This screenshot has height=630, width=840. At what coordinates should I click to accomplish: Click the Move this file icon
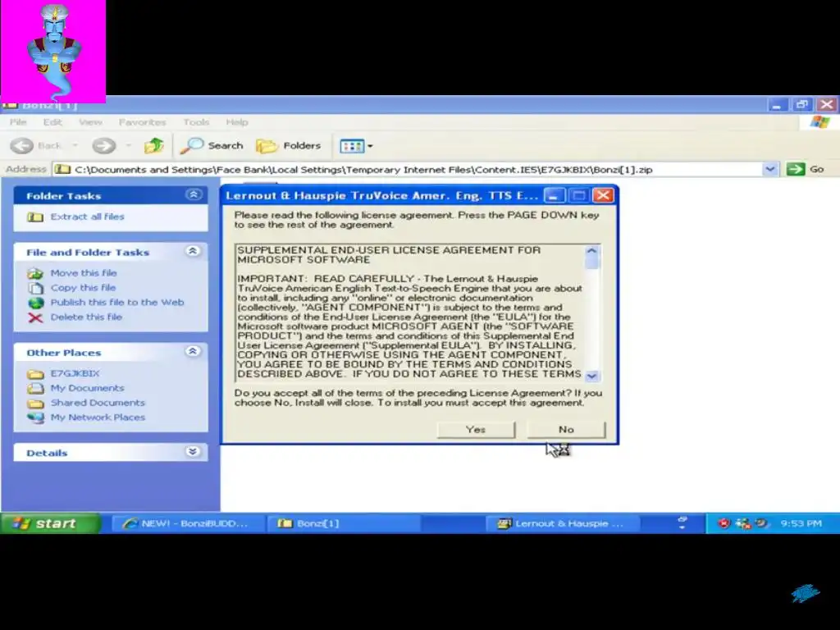(x=35, y=273)
